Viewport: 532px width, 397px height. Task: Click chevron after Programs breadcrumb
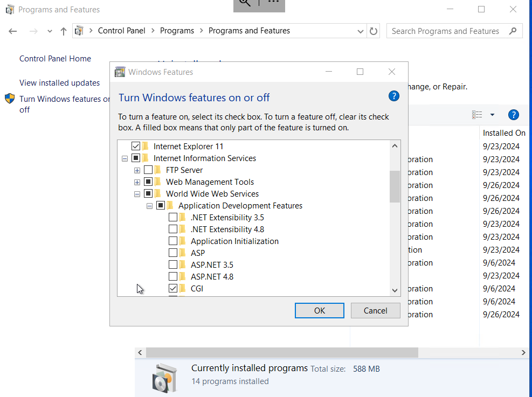click(202, 31)
